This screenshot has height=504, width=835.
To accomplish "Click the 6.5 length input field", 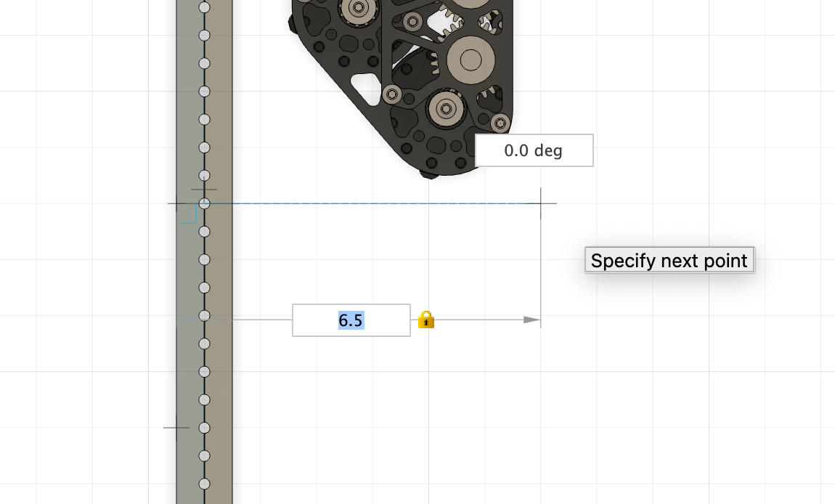I will point(351,320).
